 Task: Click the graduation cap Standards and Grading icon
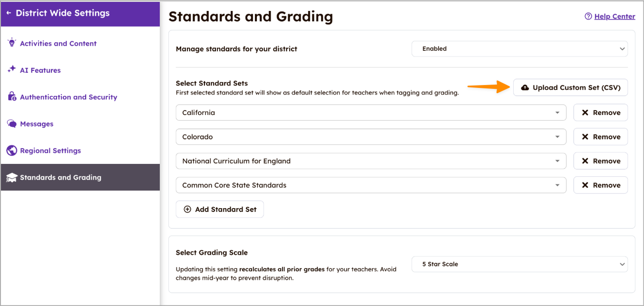click(x=12, y=178)
